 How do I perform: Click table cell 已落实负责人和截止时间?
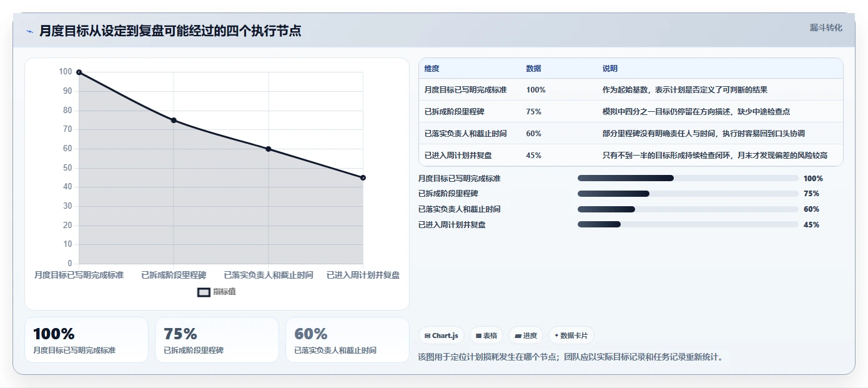coord(465,134)
